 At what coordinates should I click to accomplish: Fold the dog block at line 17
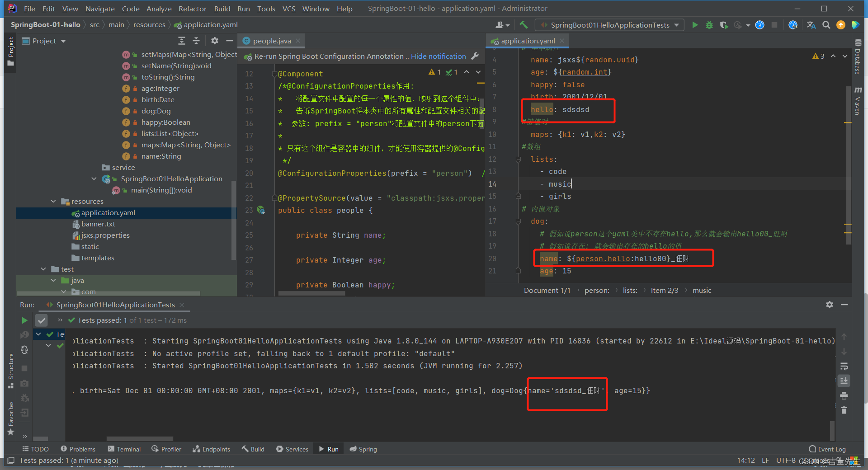tap(519, 221)
